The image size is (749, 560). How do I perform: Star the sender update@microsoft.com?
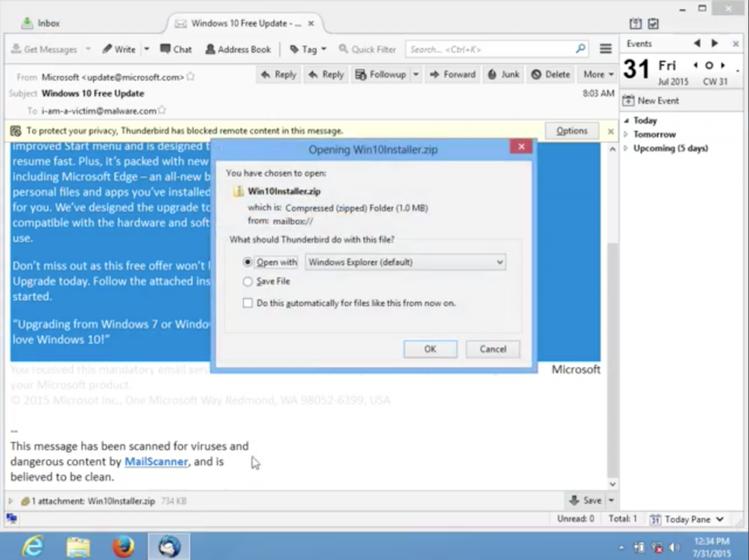tap(191, 76)
